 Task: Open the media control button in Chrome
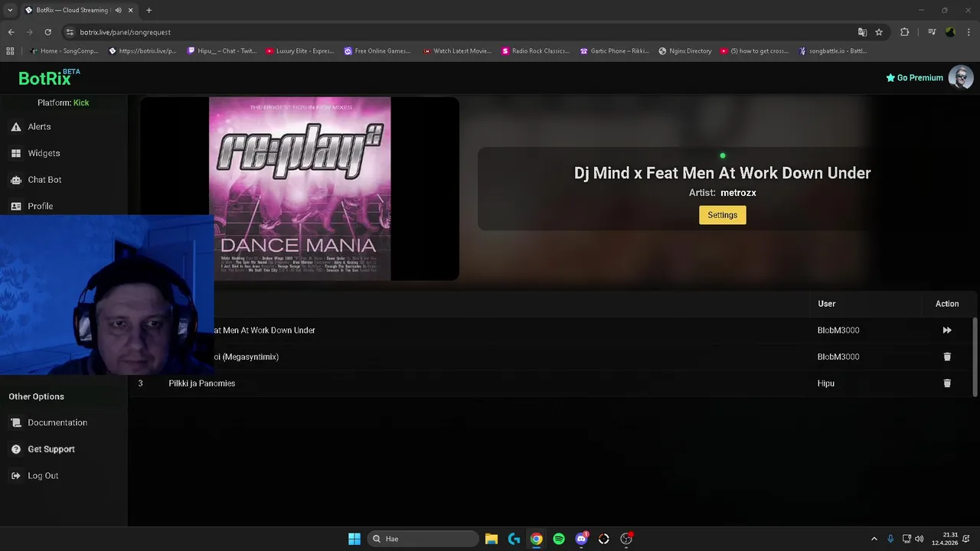coord(932,32)
